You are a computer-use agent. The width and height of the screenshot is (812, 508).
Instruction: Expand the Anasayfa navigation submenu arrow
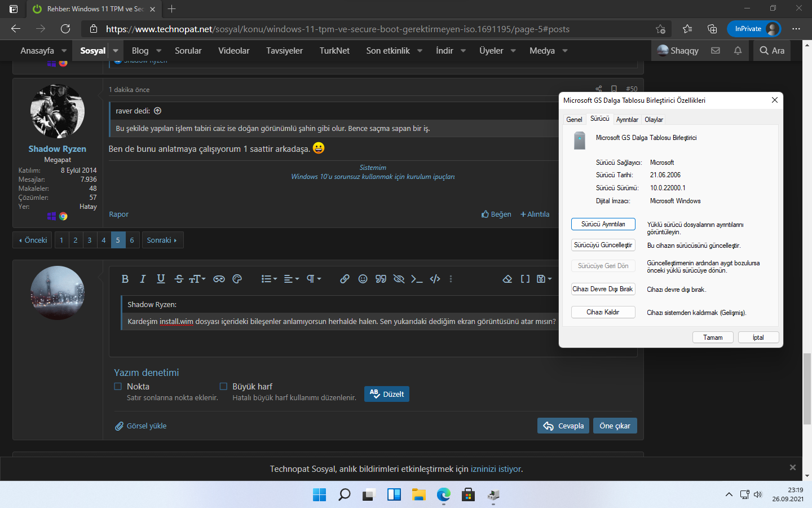64,51
